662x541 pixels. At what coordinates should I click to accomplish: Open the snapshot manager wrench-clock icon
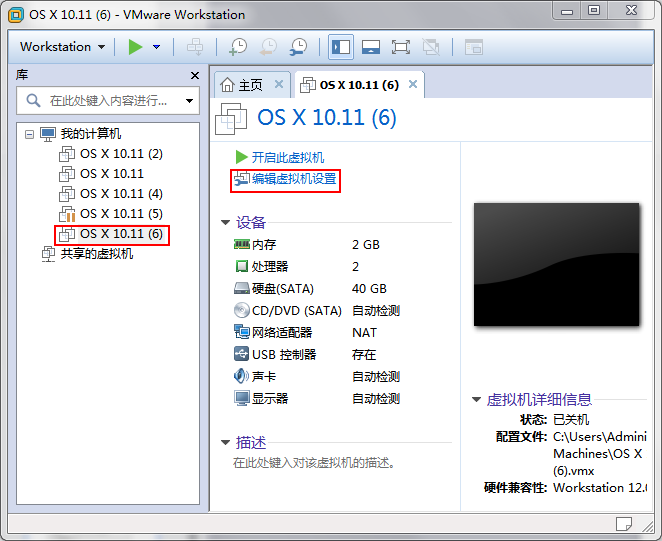[x=299, y=46]
